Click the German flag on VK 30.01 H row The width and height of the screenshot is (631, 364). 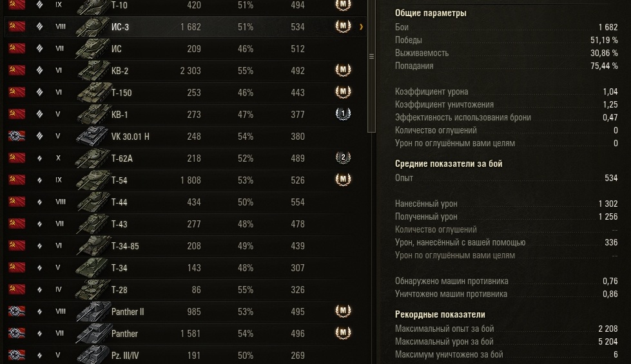tap(17, 137)
